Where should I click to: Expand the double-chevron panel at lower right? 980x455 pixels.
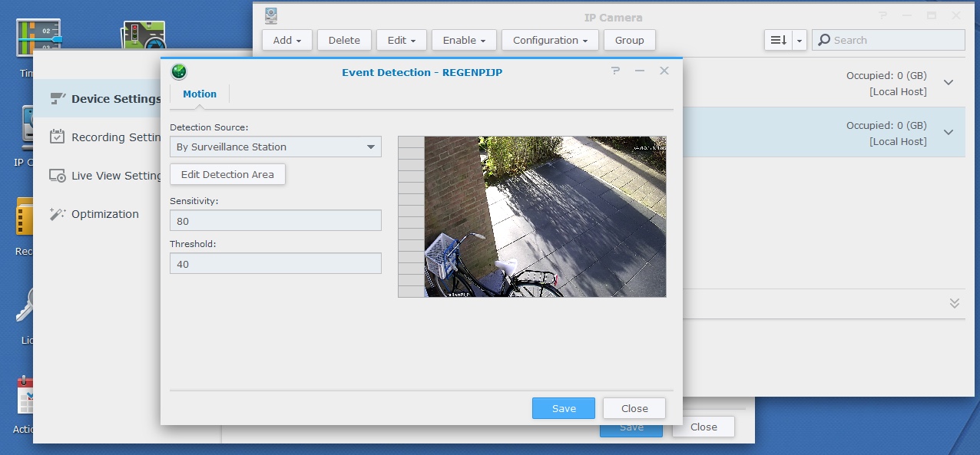click(x=954, y=303)
